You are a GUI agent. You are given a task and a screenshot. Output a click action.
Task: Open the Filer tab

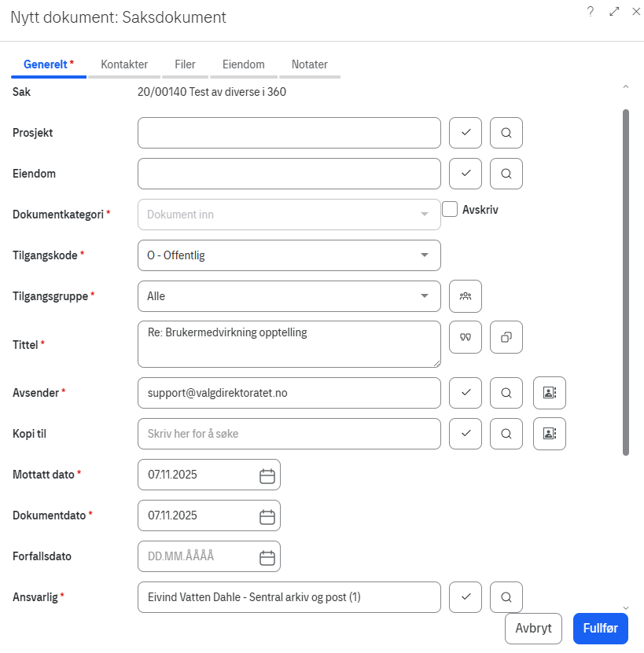185,64
